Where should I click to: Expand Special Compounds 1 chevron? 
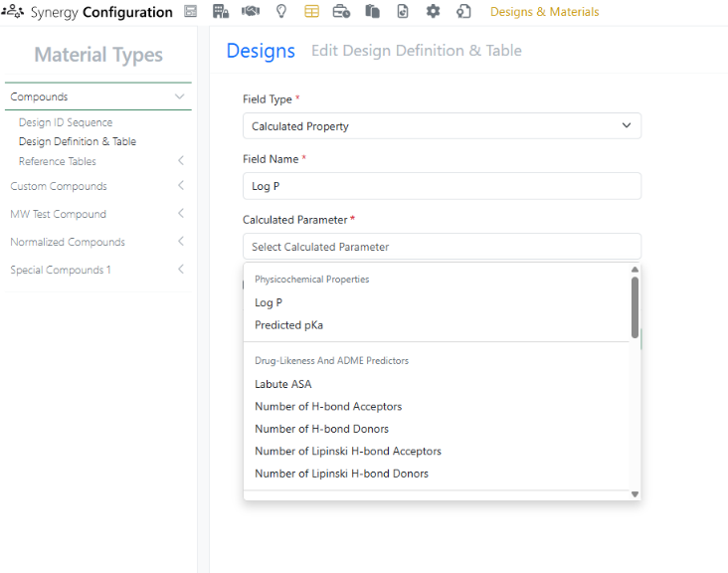(x=181, y=269)
